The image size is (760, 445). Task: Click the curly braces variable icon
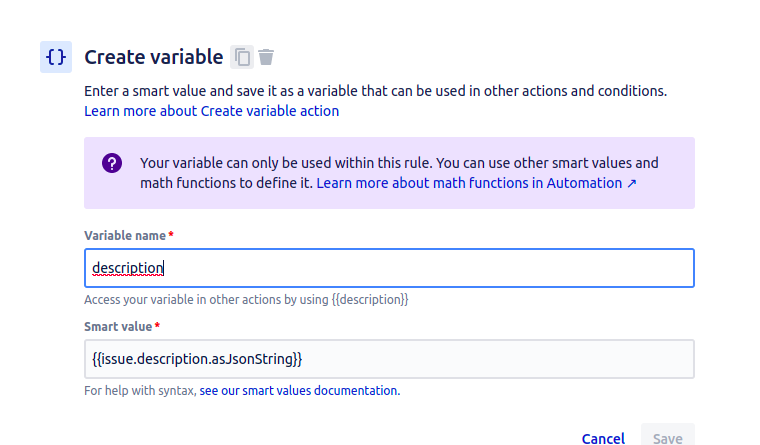(56, 57)
